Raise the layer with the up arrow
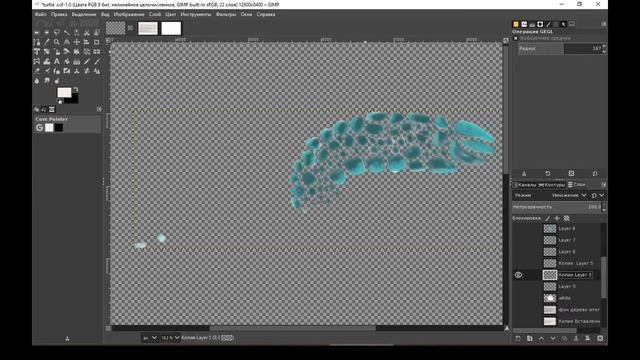The image size is (640, 360). click(541, 338)
